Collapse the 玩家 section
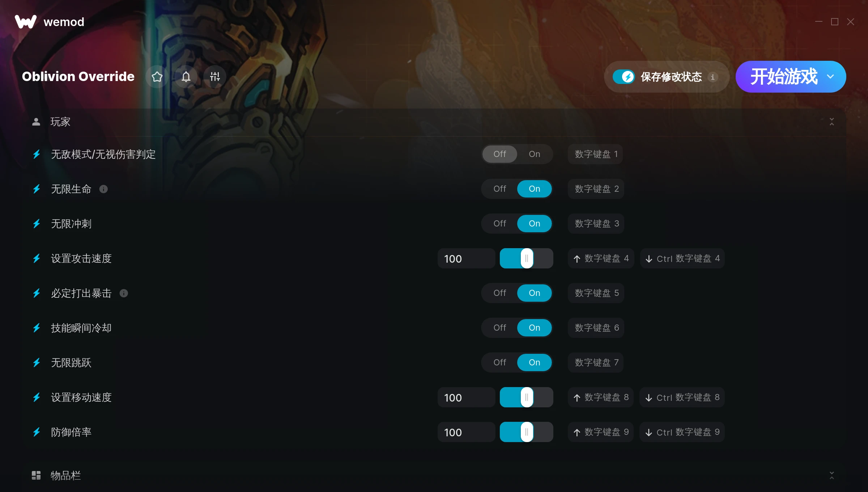This screenshot has height=492, width=868. pos(832,122)
